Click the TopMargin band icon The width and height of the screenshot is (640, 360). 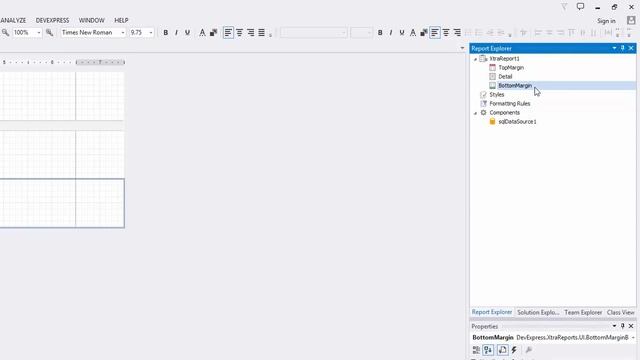(x=492, y=68)
